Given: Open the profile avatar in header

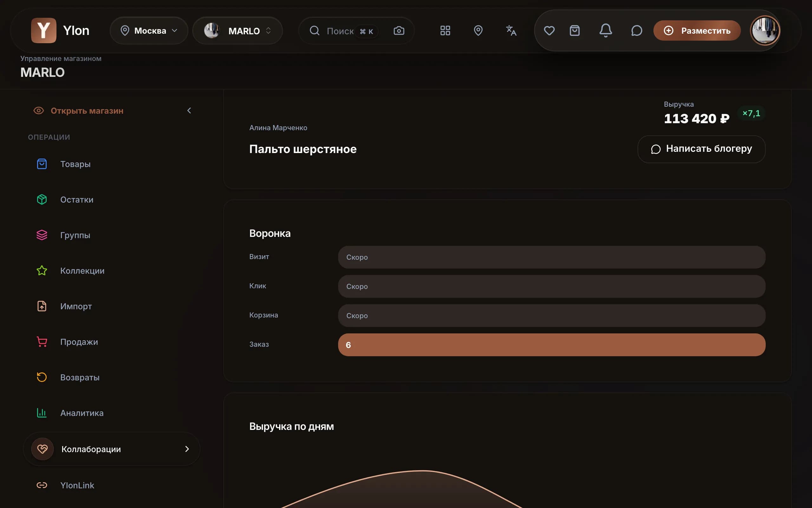Looking at the screenshot, I should tap(765, 30).
